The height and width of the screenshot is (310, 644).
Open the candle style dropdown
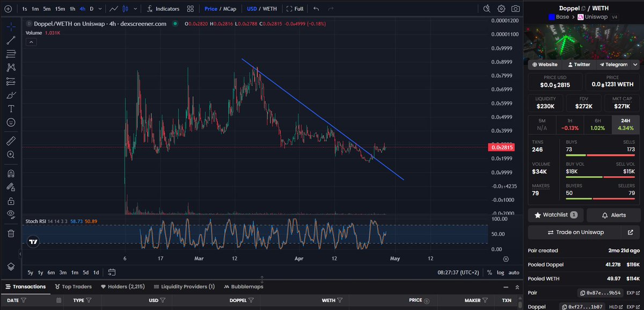pyautogui.click(x=134, y=9)
